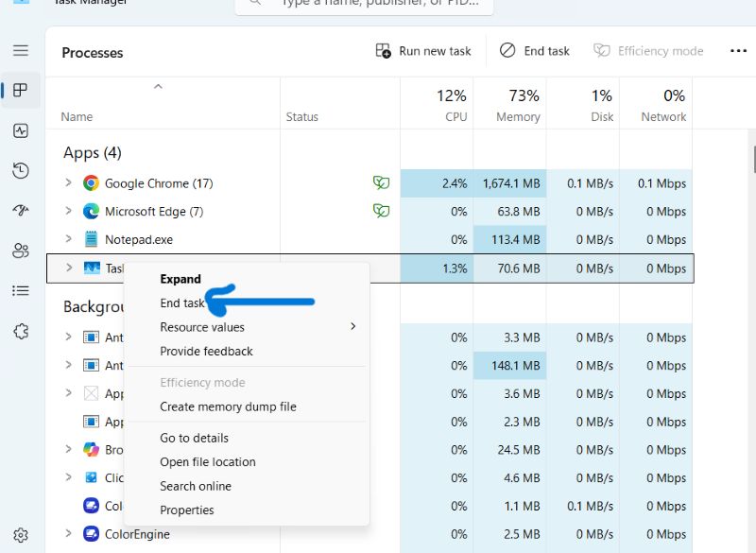Sort by Disk column header

coord(583,103)
